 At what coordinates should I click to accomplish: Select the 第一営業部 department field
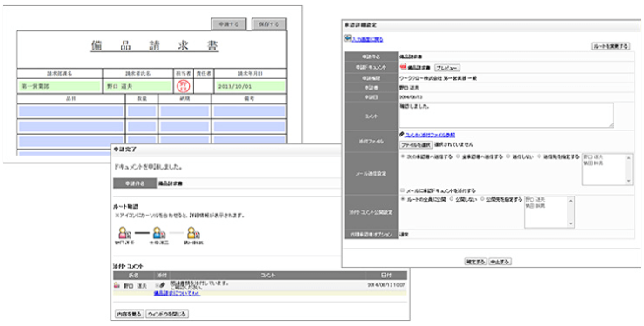coord(60,87)
